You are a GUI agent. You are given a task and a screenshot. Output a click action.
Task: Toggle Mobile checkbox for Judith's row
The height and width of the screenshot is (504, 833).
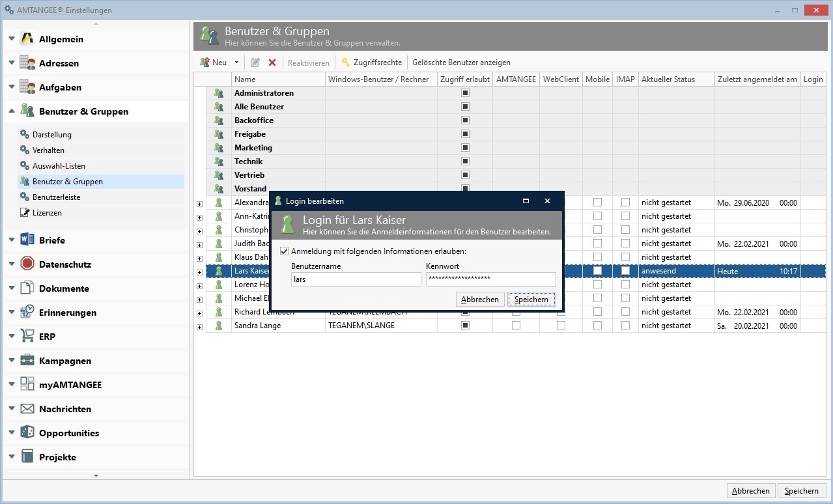(597, 244)
